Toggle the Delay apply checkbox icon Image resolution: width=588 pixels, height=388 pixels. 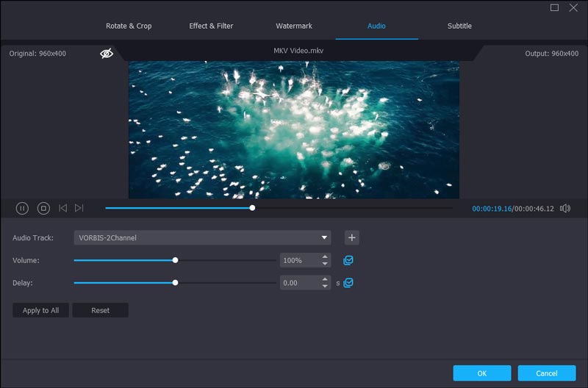pyautogui.click(x=348, y=283)
